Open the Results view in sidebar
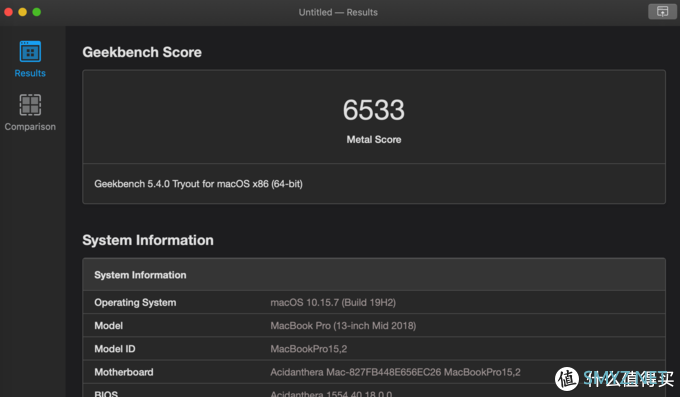Screen dimensions: 680x397 pyautogui.click(x=30, y=59)
